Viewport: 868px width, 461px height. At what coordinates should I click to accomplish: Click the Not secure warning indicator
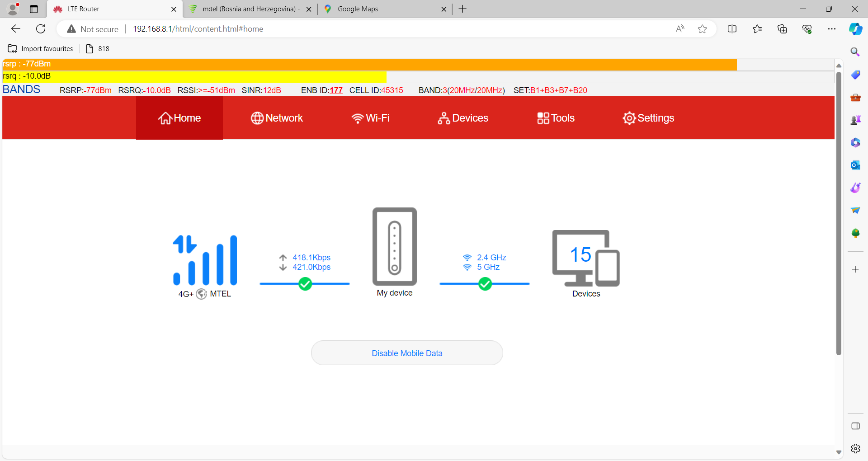tap(93, 29)
